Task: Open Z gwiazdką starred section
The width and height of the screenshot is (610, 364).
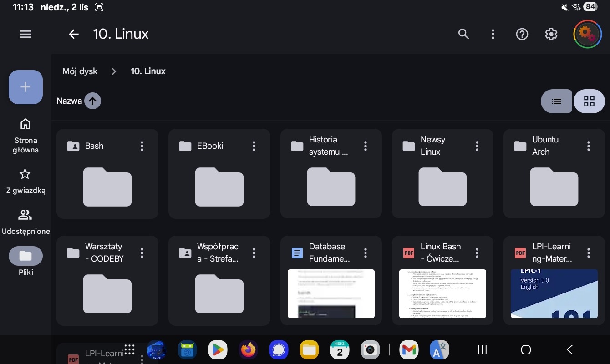Action: tap(25, 181)
